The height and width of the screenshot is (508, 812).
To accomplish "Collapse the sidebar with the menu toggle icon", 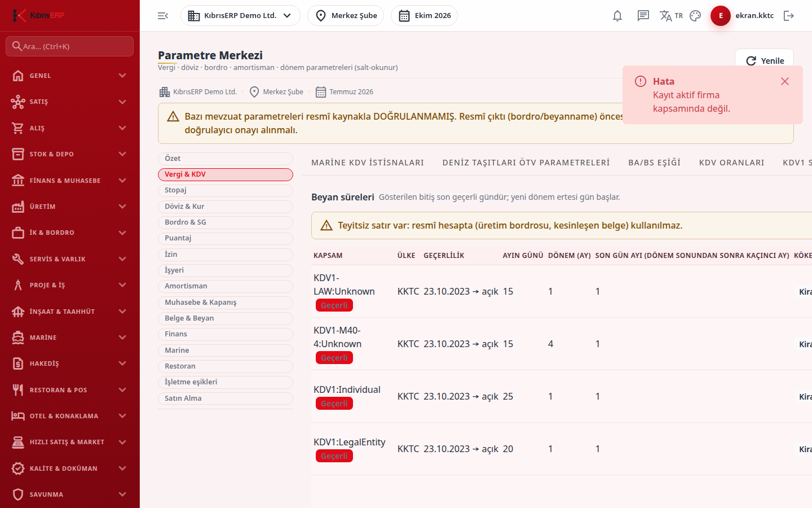I will 163,16.
